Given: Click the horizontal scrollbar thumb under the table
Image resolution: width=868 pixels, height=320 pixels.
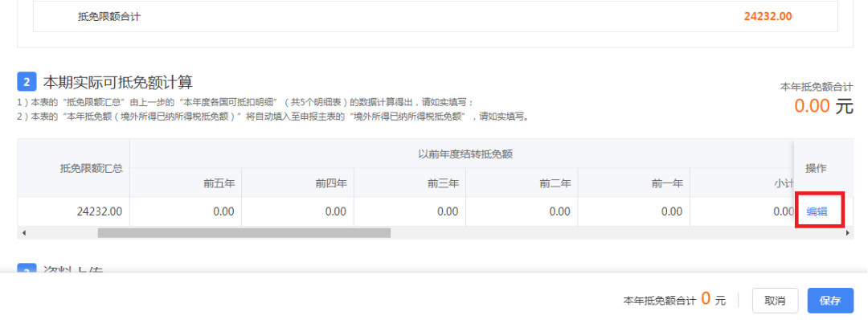Looking at the screenshot, I should [x=244, y=233].
